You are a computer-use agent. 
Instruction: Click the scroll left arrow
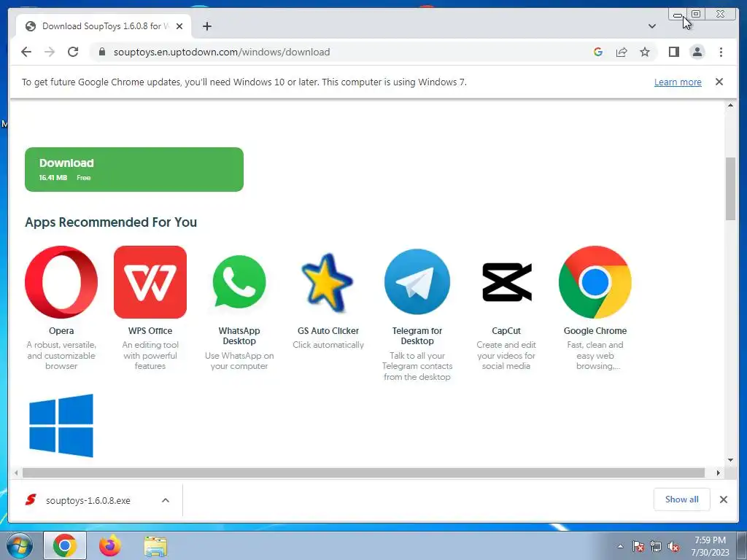click(x=16, y=472)
